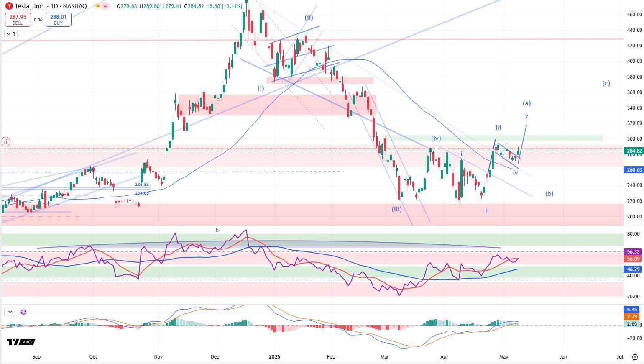The image size is (644, 364).
Task: Click the red 56.09 RSI average label
Action: tap(634, 259)
